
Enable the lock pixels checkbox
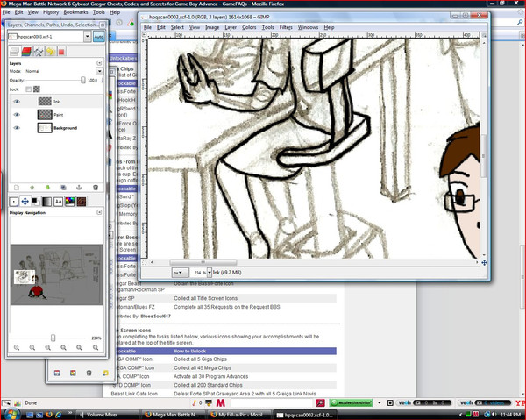[28, 89]
